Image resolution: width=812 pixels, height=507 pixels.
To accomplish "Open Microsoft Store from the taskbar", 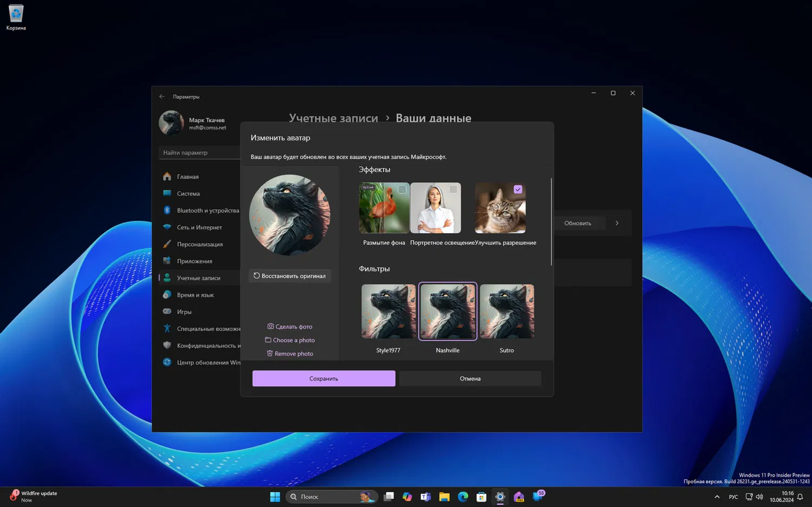I will (x=481, y=497).
